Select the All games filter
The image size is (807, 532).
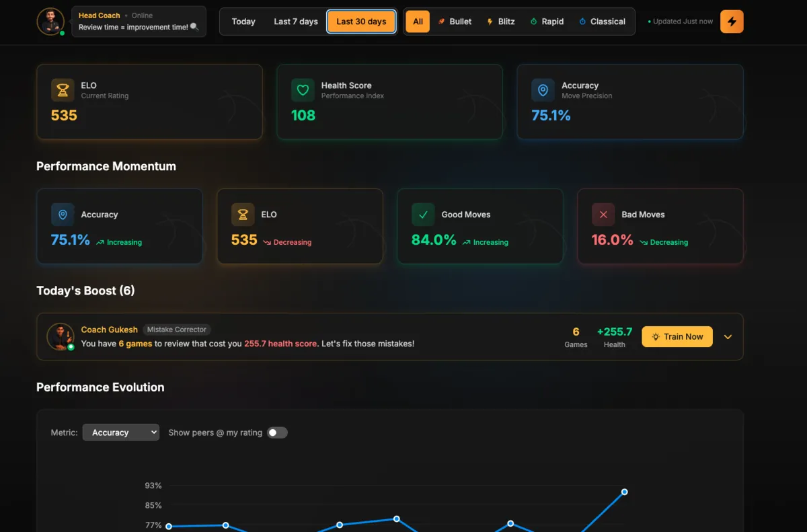(417, 21)
